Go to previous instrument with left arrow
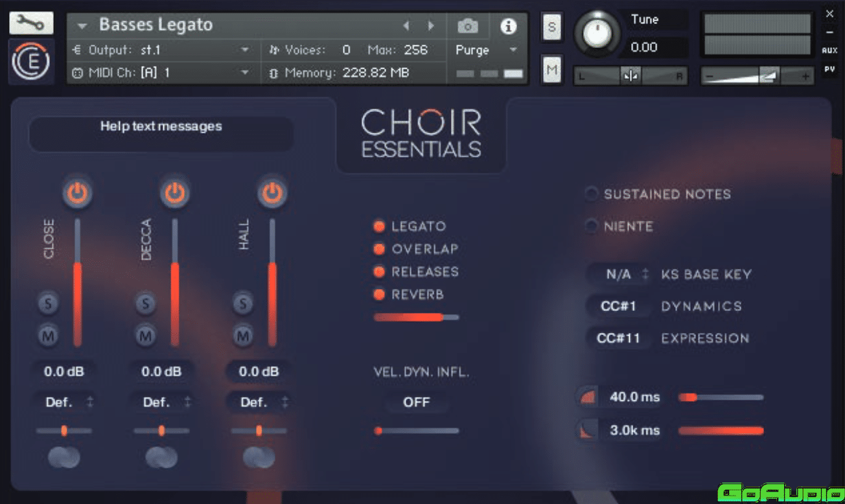Viewport: 845px width, 504px height. 406,26
